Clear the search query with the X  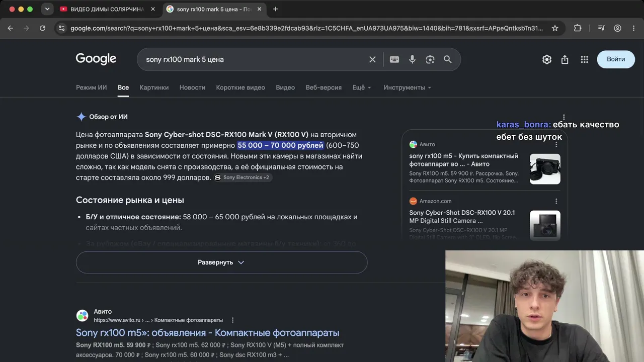(x=372, y=59)
